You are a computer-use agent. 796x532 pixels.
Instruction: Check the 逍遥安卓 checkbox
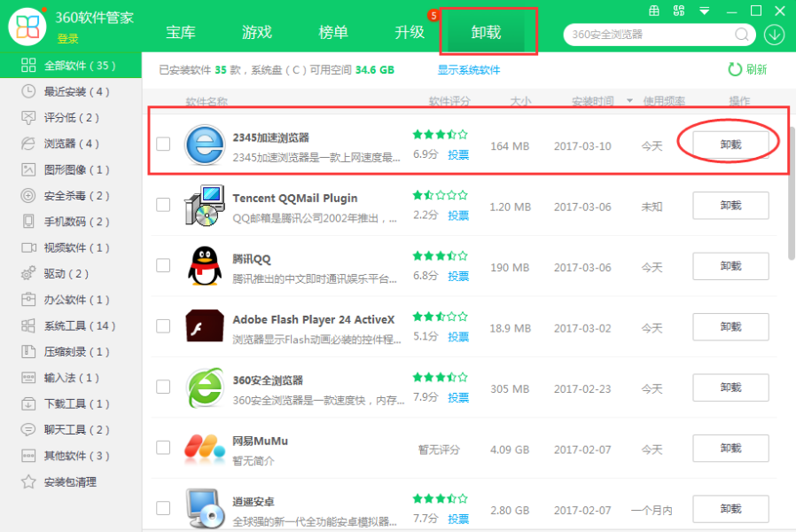(x=163, y=508)
